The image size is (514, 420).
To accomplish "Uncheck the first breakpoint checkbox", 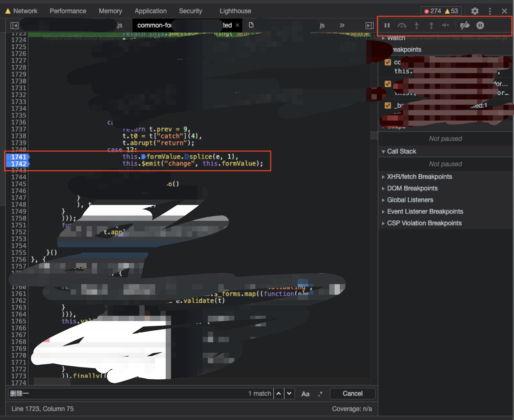I will (x=388, y=62).
